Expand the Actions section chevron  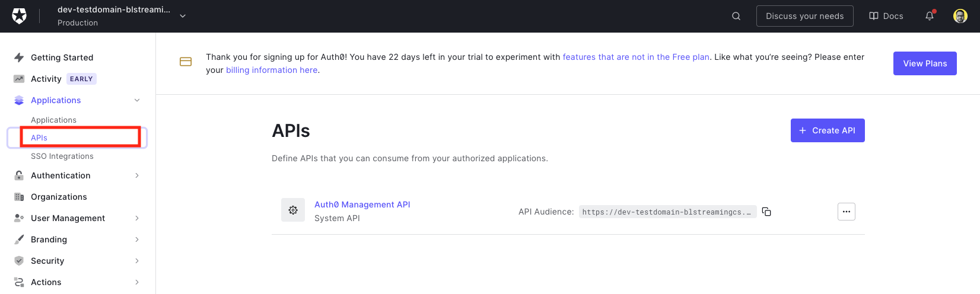(x=137, y=282)
